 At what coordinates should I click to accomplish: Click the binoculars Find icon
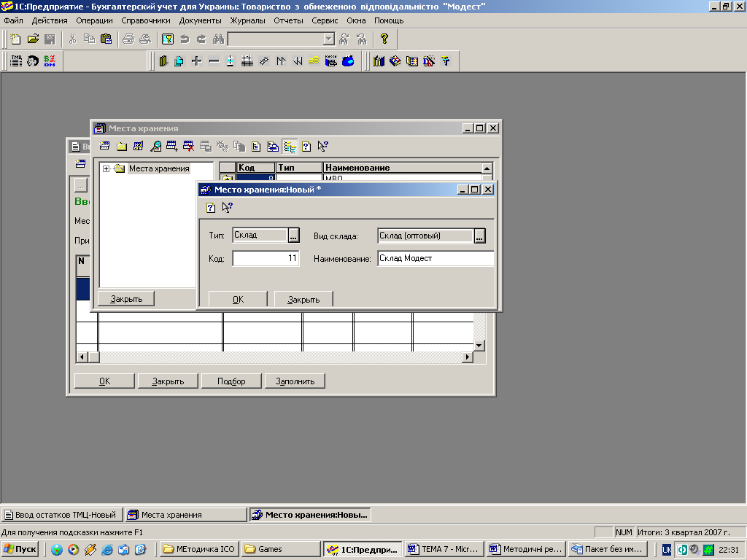(x=218, y=39)
